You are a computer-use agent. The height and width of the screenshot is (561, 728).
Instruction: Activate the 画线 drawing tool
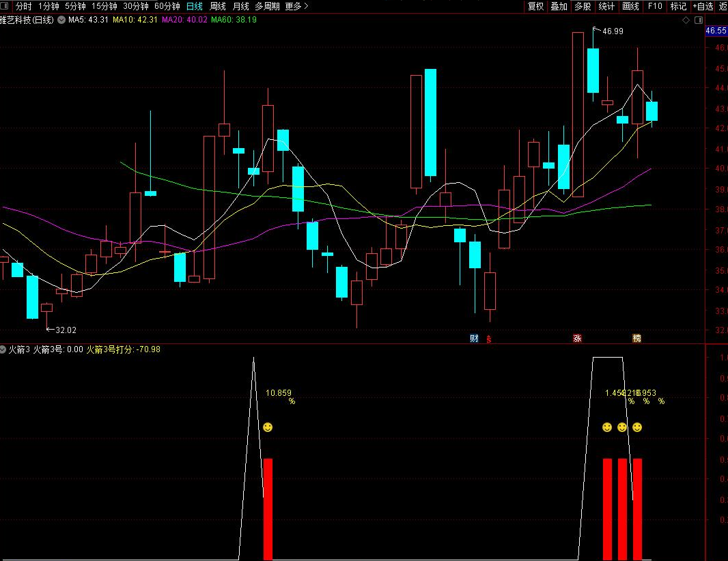click(630, 6)
